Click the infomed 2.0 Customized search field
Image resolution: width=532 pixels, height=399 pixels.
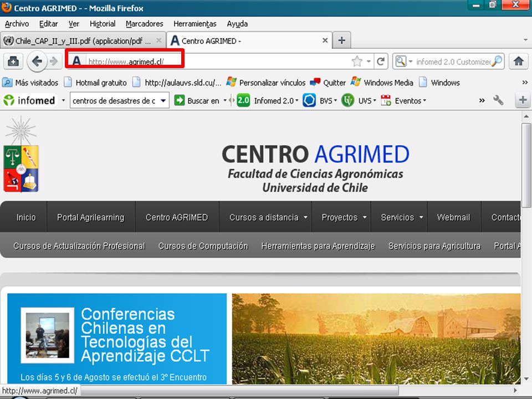tap(453, 62)
